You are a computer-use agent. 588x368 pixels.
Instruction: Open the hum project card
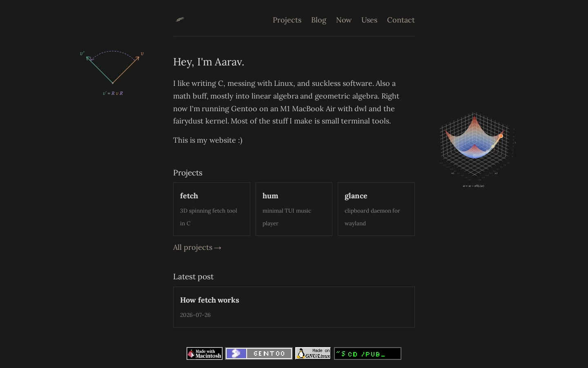point(294,209)
